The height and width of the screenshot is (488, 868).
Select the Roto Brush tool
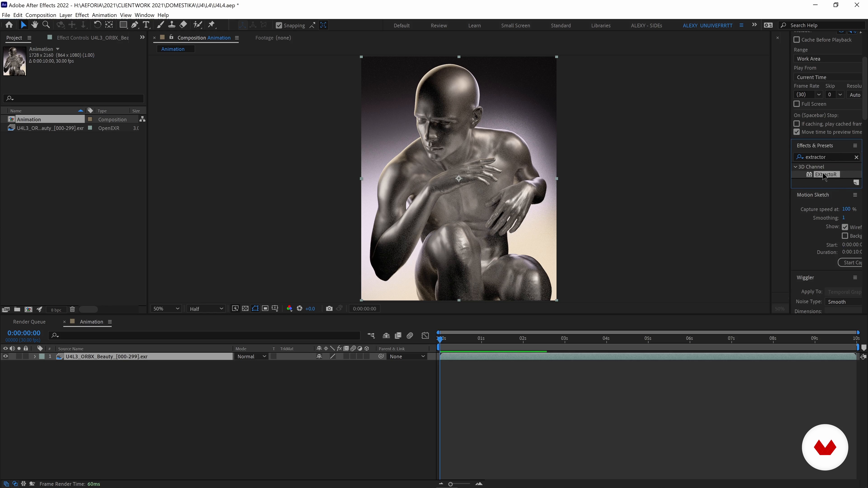(x=198, y=25)
